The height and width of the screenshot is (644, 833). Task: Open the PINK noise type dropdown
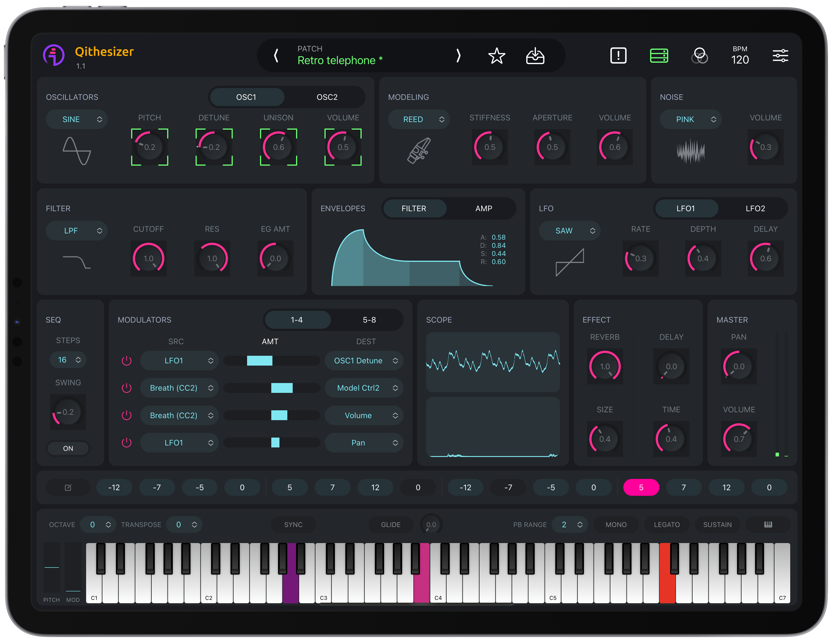pyautogui.click(x=691, y=119)
